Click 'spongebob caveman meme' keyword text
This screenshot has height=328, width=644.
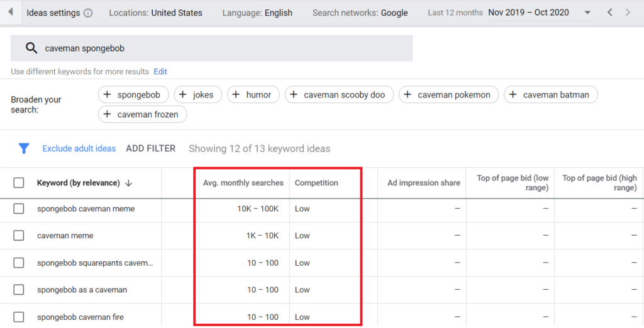(x=86, y=209)
